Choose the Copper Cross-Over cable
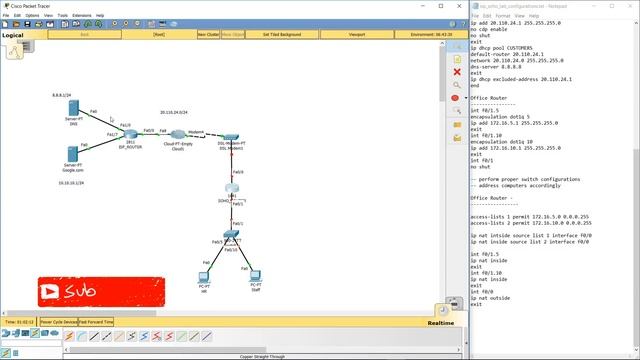640x360 pixels. coord(107,336)
